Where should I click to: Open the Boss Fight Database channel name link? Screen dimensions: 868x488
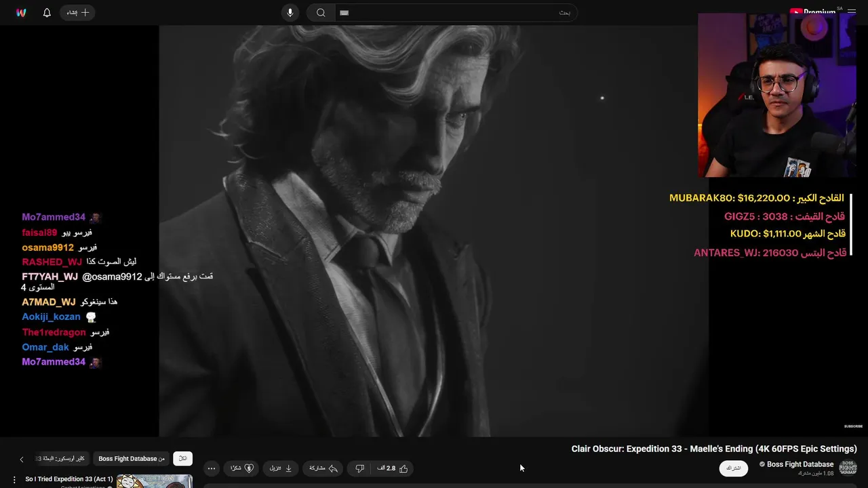coord(800,464)
